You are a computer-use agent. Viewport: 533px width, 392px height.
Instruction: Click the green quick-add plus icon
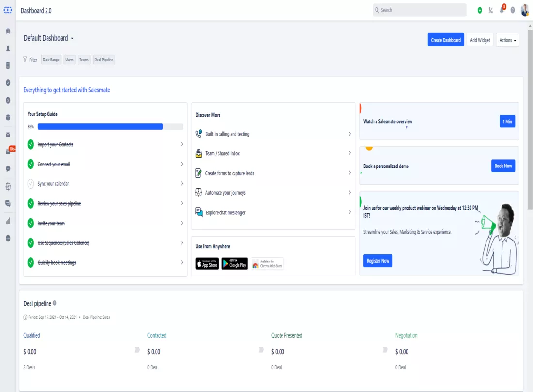(480, 10)
